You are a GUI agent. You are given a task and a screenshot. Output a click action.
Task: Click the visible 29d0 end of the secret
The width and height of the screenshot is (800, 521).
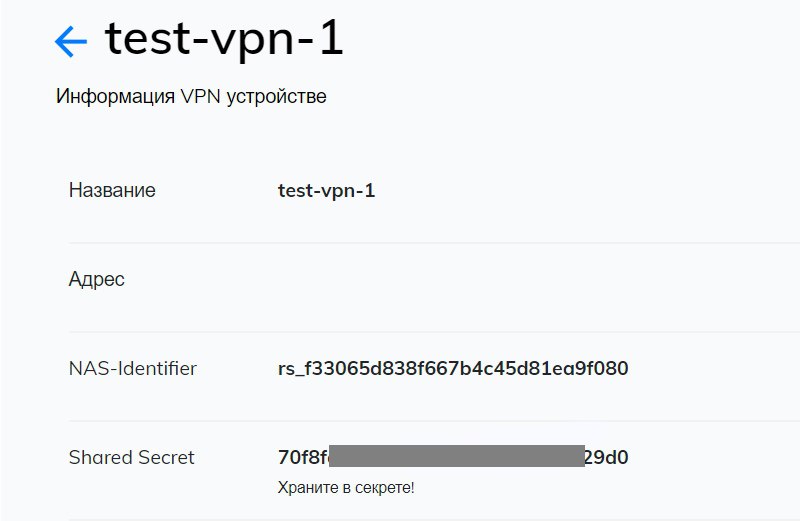point(606,457)
